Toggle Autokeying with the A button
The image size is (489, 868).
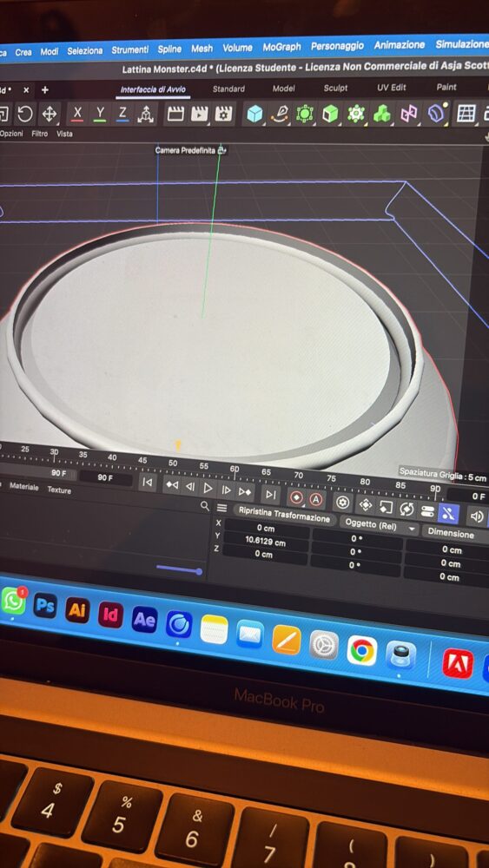click(x=315, y=500)
